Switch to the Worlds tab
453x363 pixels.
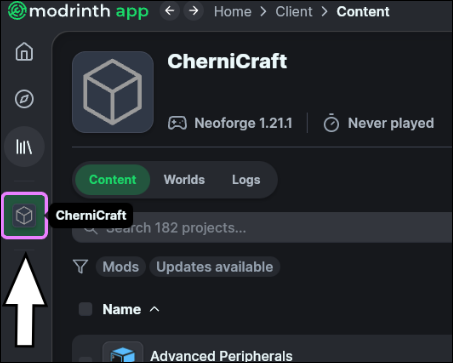coord(184,180)
